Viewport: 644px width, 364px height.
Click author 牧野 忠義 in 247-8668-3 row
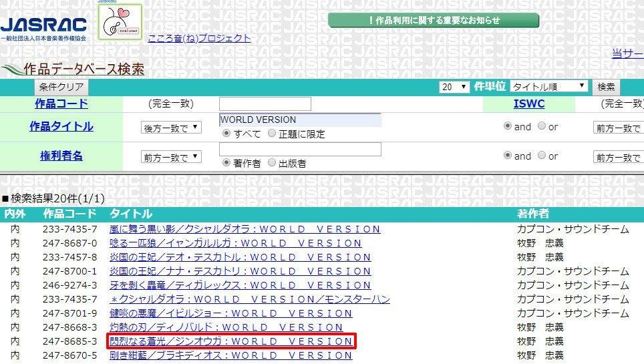[540, 327]
